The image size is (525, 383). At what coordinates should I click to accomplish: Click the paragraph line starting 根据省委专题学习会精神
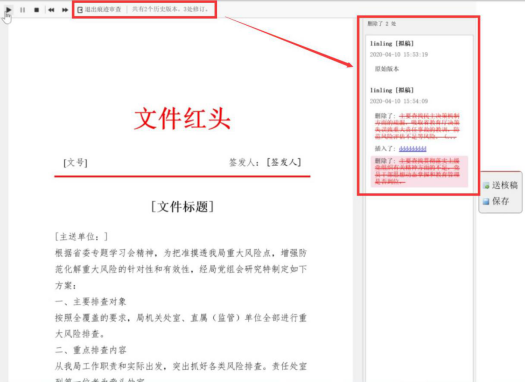pos(181,253)
